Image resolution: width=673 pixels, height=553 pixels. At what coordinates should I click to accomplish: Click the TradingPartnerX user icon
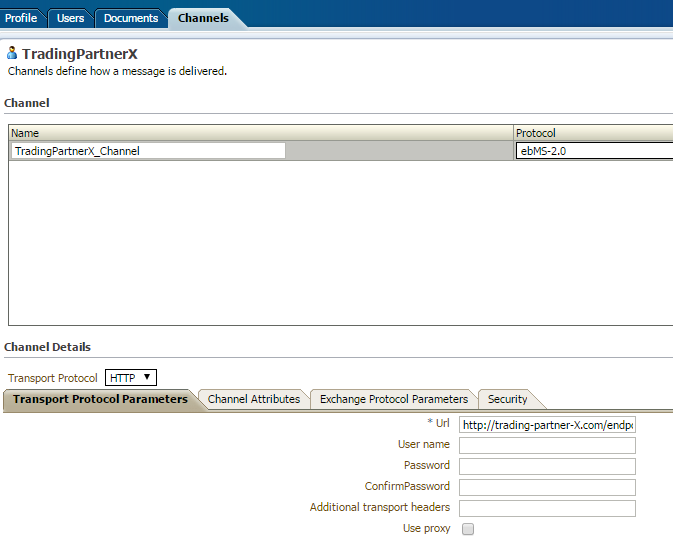(12, 53)
